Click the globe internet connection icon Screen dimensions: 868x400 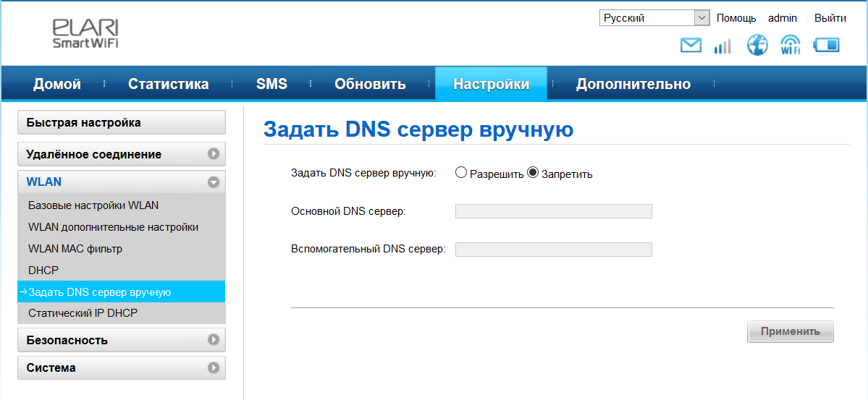point(757,46)
